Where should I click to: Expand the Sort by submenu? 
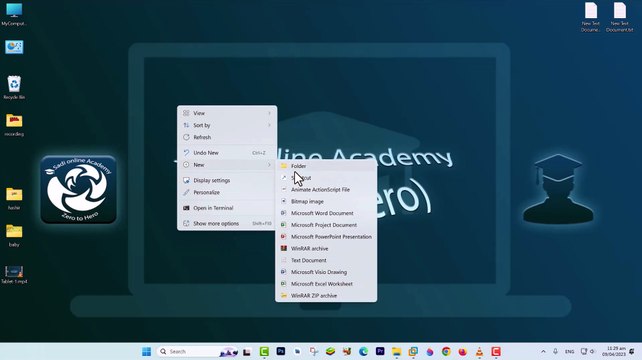(x=227, y=125)
